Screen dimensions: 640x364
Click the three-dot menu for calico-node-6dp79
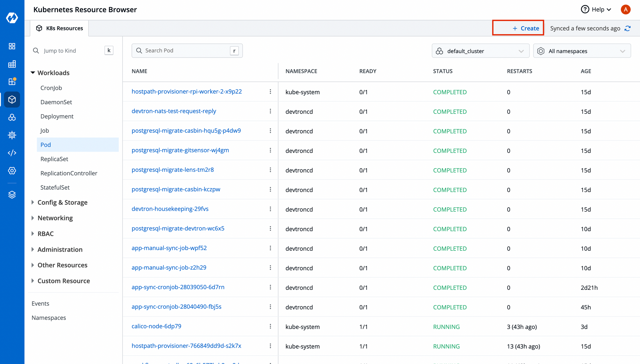(x=270, y=326)
